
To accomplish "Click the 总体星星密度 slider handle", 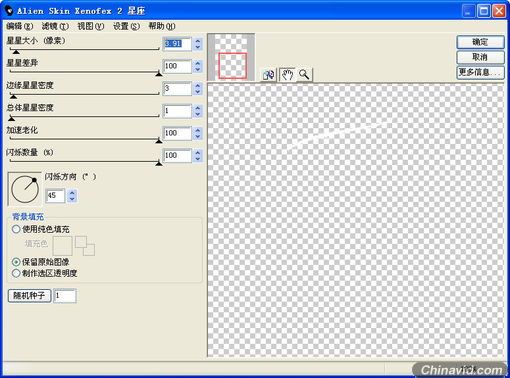I will (x=11, y=118).
